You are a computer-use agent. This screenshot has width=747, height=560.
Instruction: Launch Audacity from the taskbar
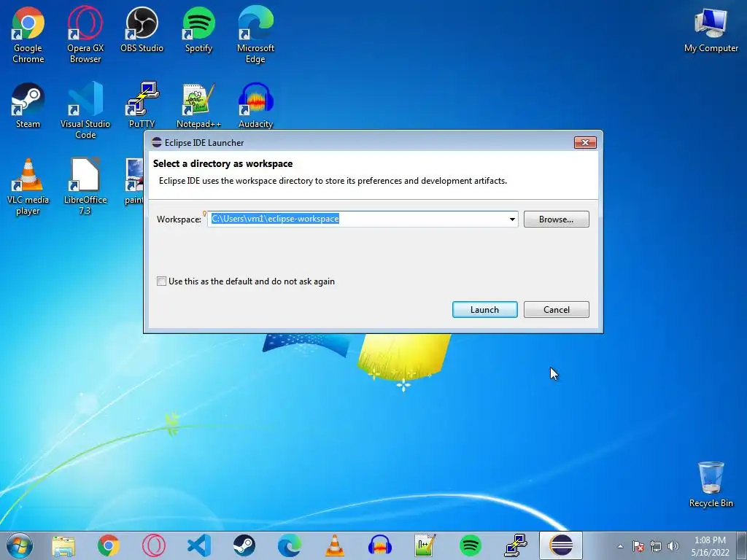pyautogui.click(x=380, y=545)
